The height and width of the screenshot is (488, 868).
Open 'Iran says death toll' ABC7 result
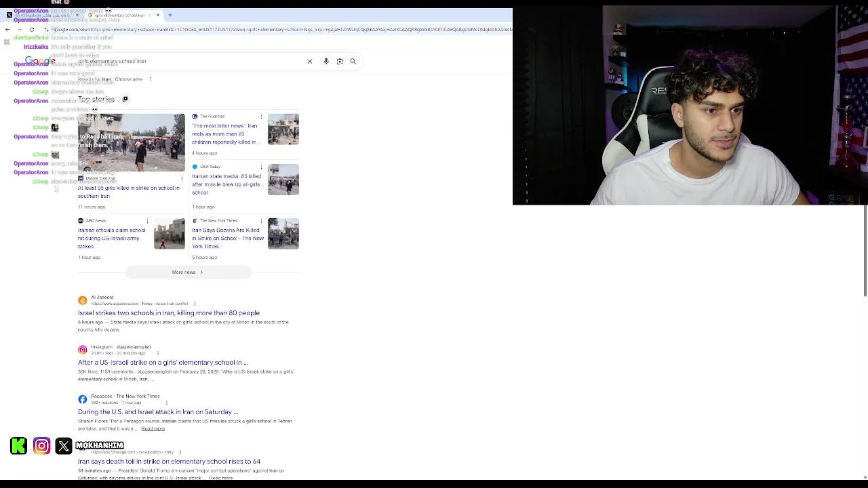(169, 462)
